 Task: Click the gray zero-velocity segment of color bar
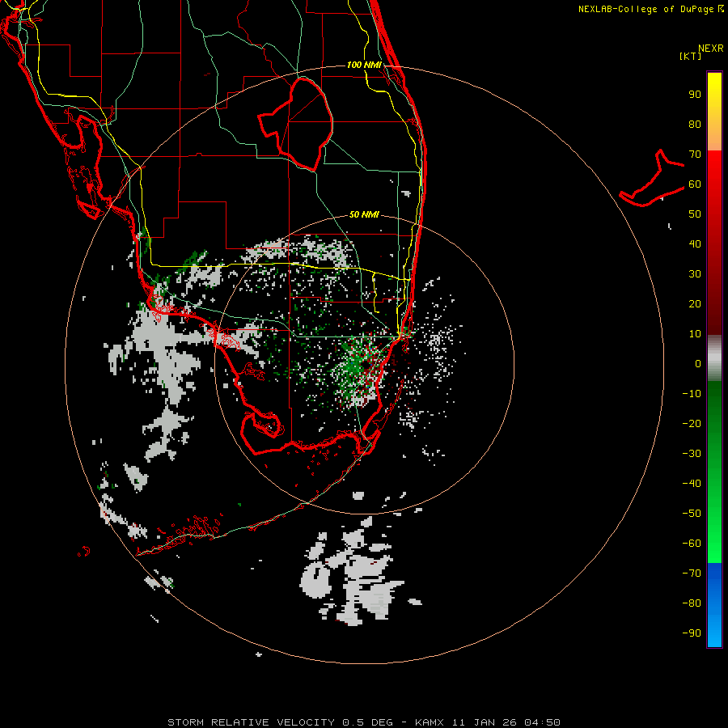714,358
